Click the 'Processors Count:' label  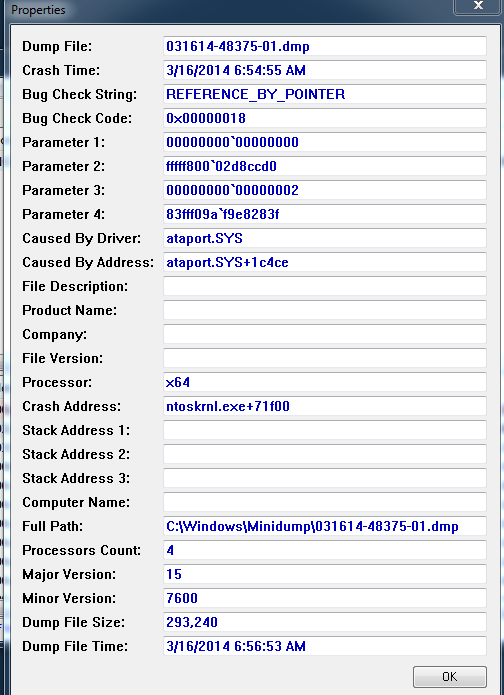pyautogui.click(x=82, y=550)
